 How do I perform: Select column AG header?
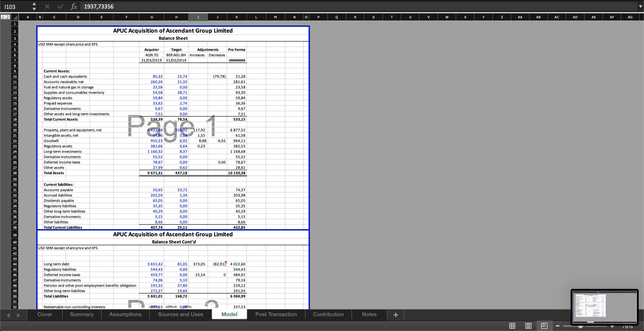(x=630, y=17)
